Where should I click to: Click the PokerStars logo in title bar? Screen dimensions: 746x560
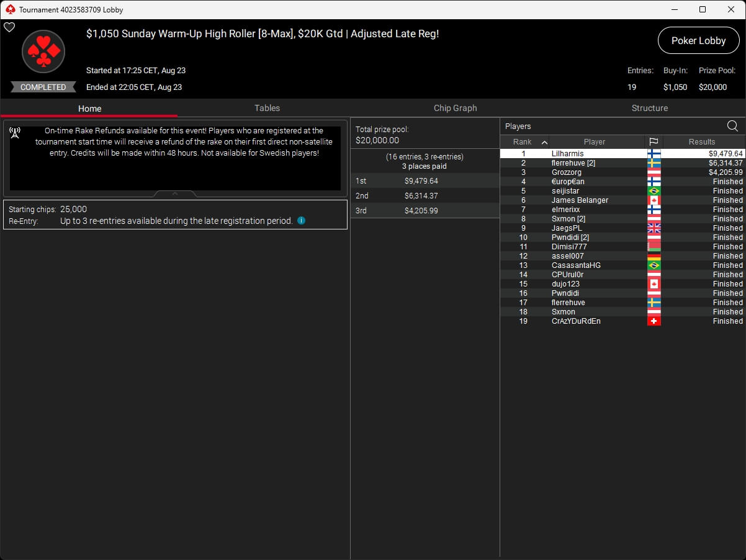tap(10, 9)
